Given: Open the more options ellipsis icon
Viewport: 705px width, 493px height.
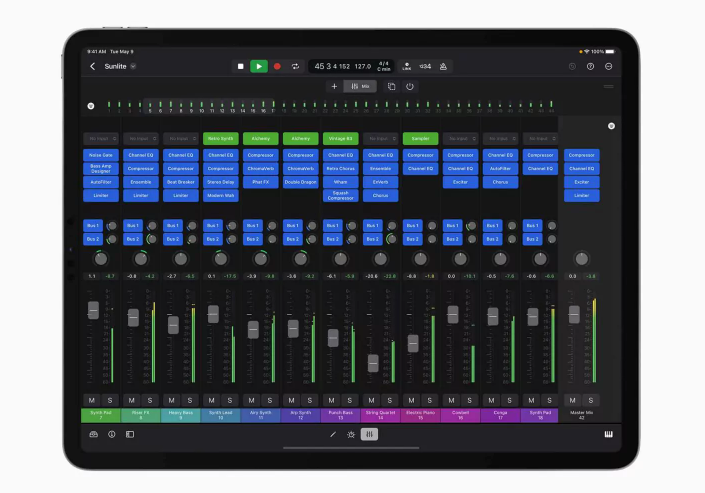Looking at the screenshot, I should tap(608, 67).
